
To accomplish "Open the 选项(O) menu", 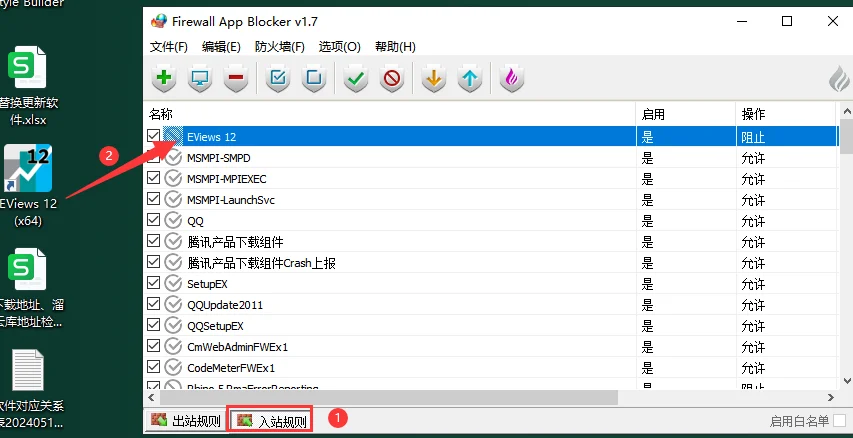I will [x=339, y=46].
